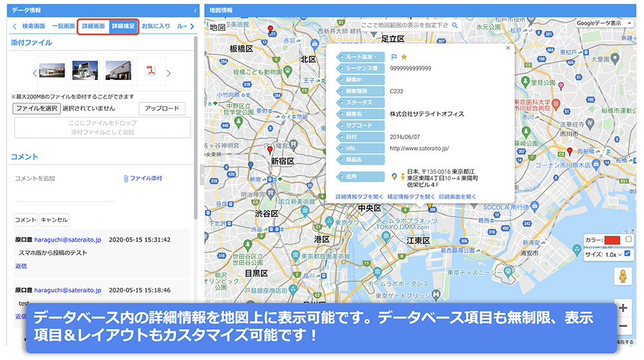Collapse the データ情報 panel
The height and width of the screenshot is (360, 644).
(x=195, y=10)
